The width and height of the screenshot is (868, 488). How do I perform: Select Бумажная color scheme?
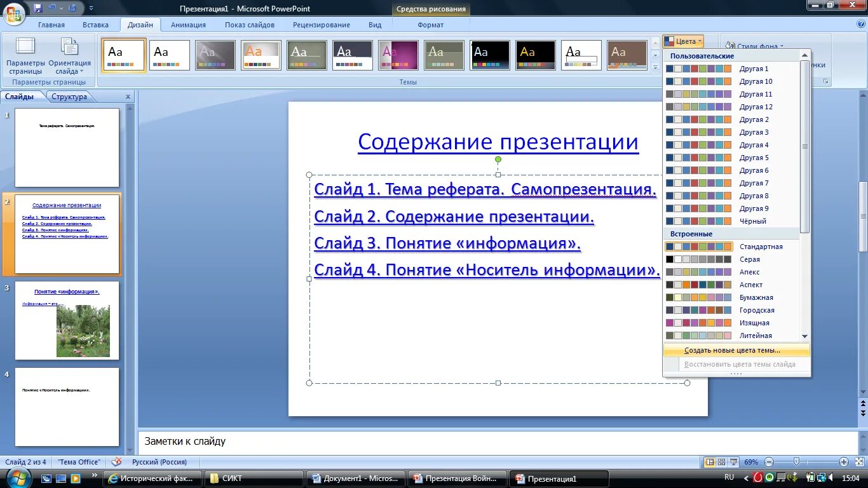click(732, 297)
